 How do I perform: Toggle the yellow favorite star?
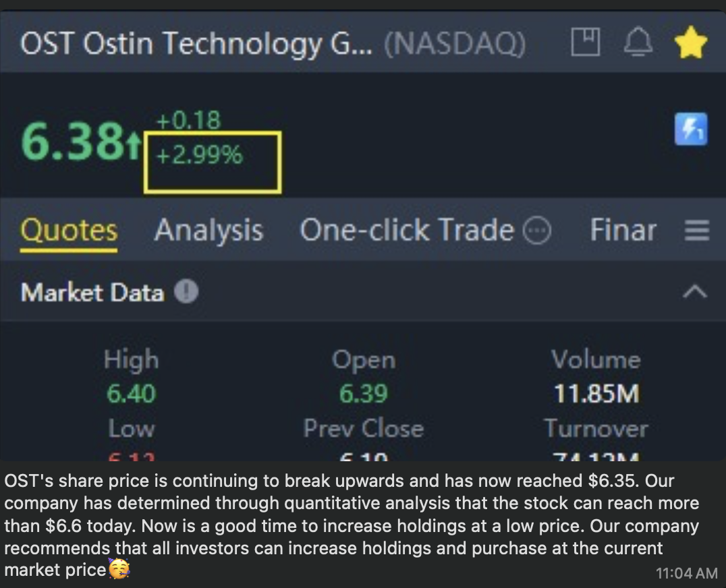tap(691, 42)
